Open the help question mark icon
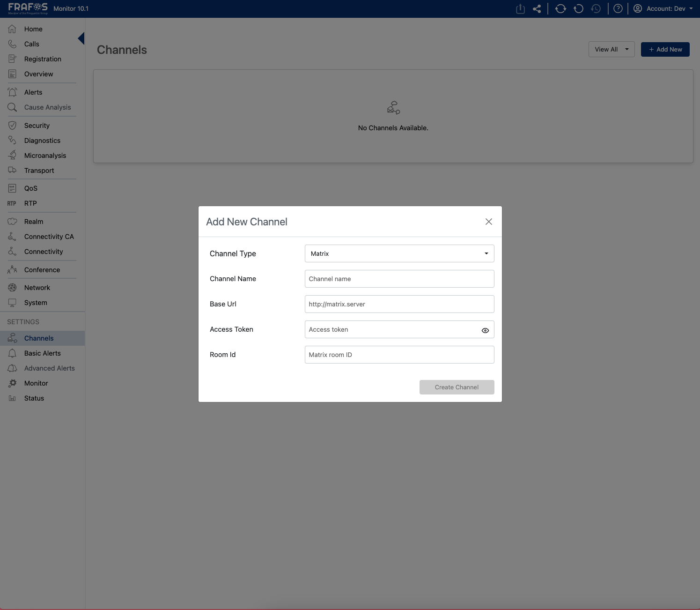The width and height of the screenshot is (700, 610). click(x=618, y=9)
